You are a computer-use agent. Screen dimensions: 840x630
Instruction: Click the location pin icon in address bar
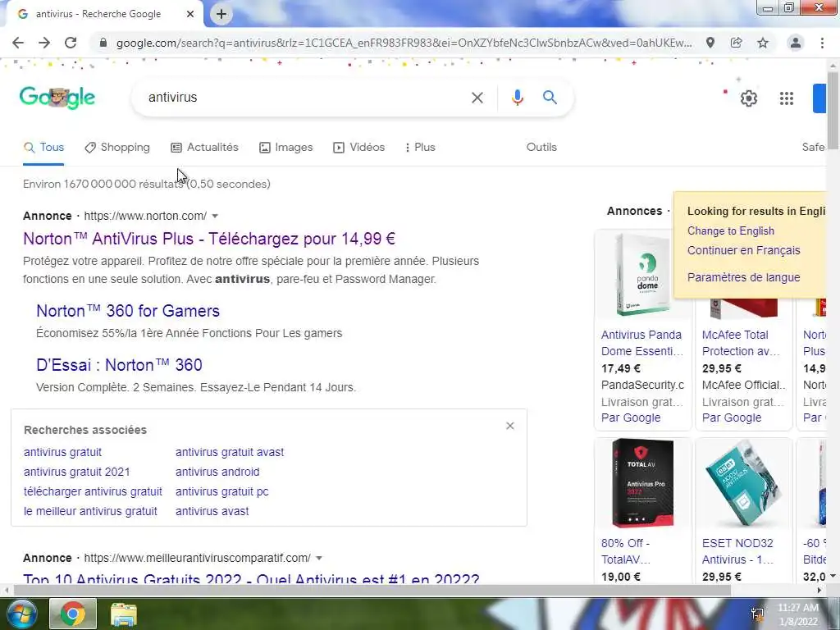point(710,43)
